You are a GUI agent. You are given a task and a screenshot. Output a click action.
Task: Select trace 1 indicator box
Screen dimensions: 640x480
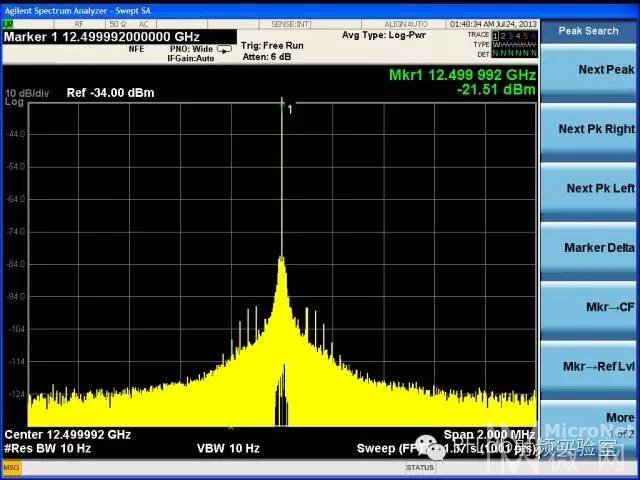(x=496, y=36)
